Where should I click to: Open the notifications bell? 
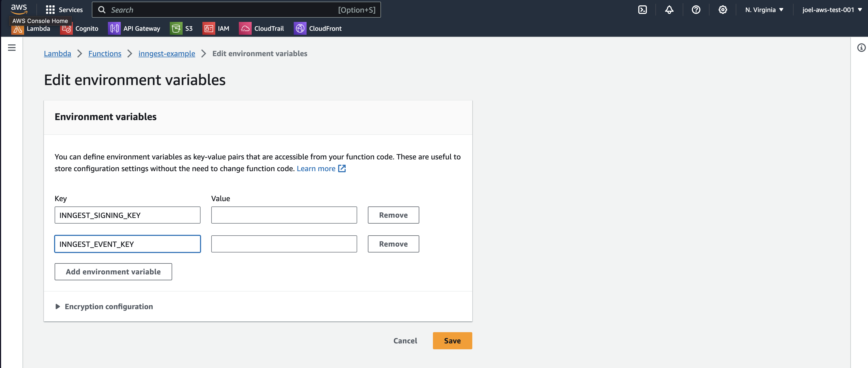pyautogui.click(x=669, y=10)
